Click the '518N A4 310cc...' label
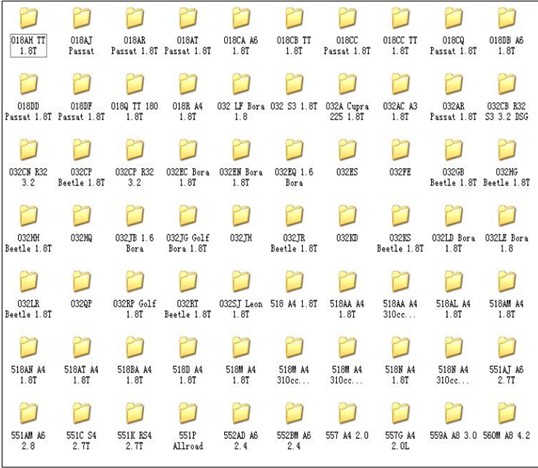 click(x=454, y=375)
